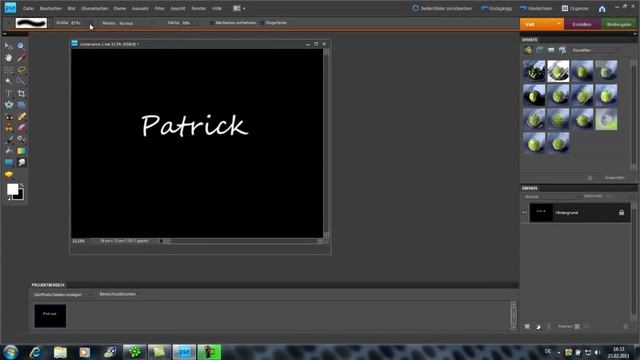Select the Hintergrund layer row
The image size is (640, 360).
pyautogui.click(x=580, y=213)
